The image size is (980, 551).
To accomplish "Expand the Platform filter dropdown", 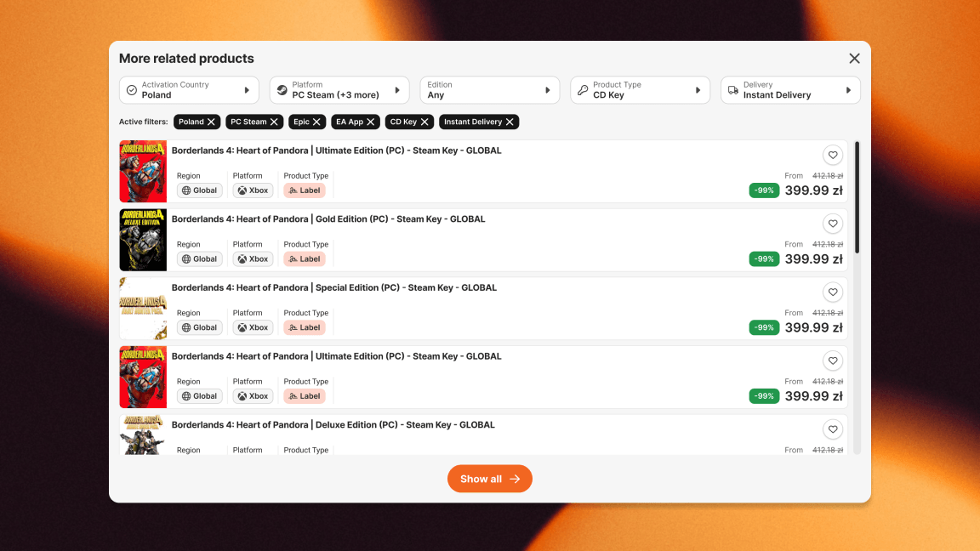I will pyautogui.click(x=339, y=89).
